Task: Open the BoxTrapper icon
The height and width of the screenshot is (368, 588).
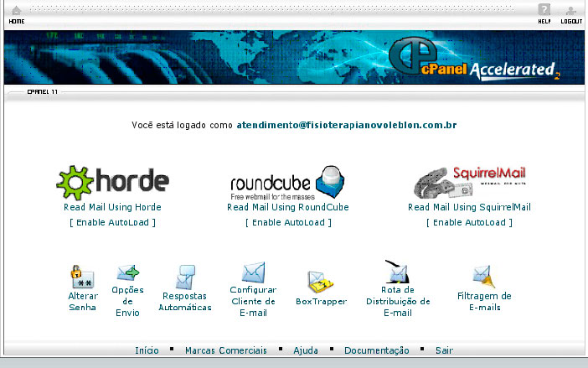Action: [321, 282]
